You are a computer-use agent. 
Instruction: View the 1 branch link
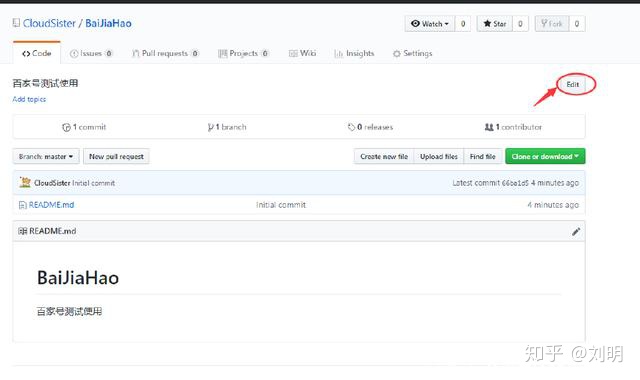point(227,127)
